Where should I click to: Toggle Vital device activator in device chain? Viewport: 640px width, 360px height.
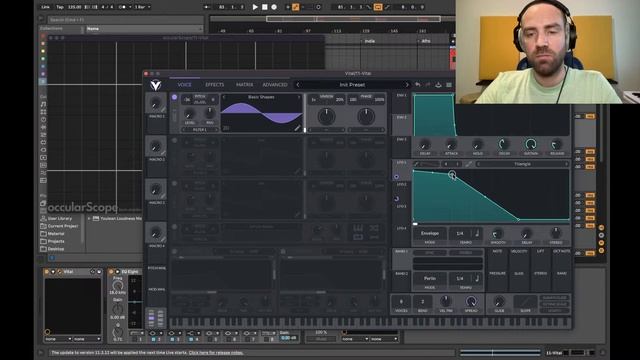point(47,272)
